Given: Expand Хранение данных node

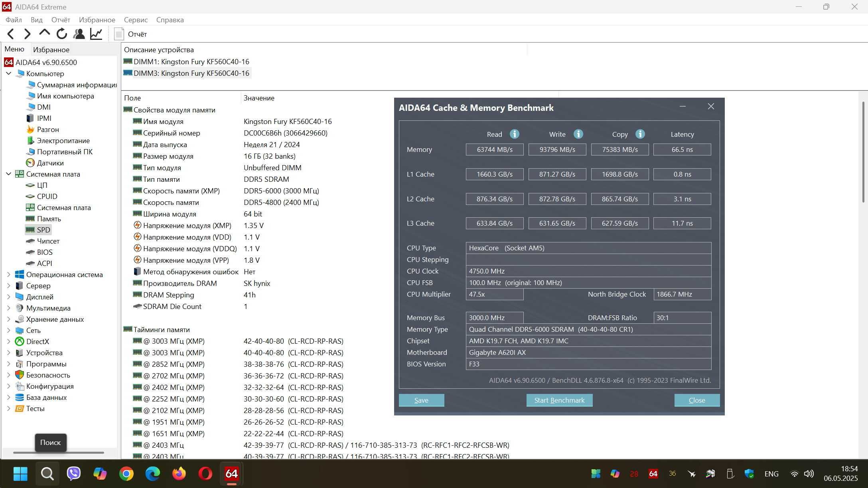Looking at the screenshot, I should (x=8, y=319).
